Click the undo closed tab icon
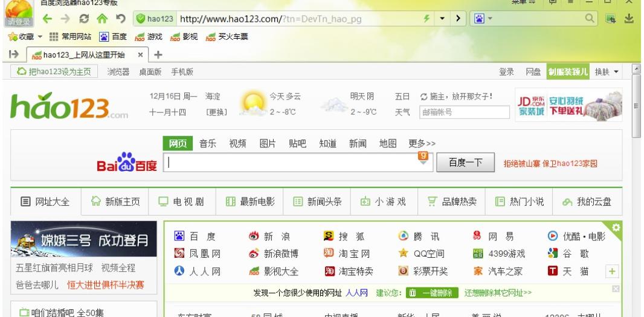This screenshot has height=317, width=644. 120,19
